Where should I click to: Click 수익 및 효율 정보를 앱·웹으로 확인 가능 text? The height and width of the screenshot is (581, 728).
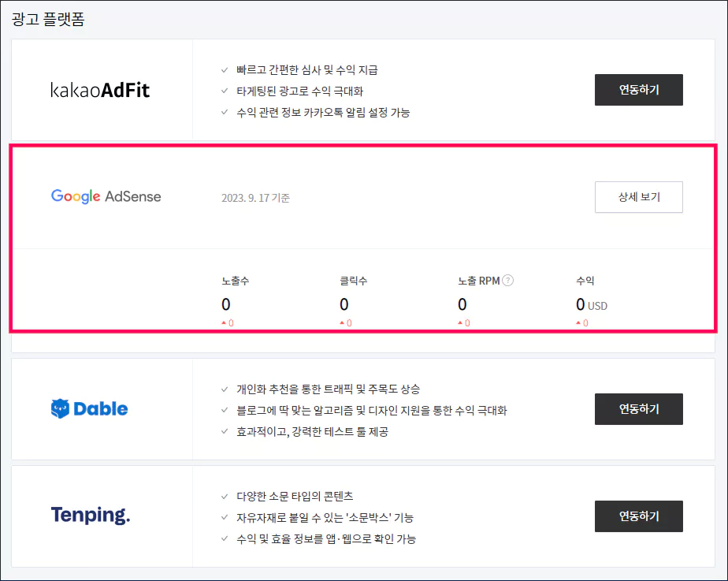click(326, 538)
